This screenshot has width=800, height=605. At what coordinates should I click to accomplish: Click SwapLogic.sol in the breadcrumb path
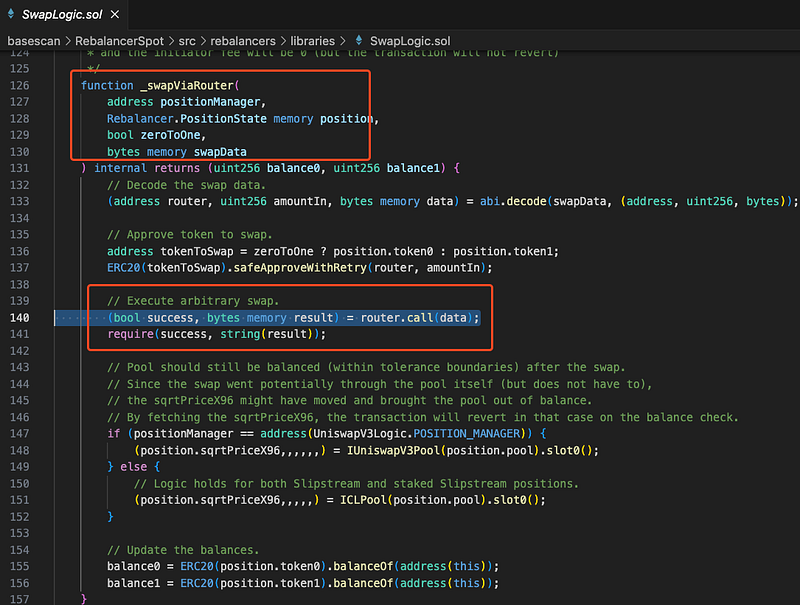tap(410, 40)
